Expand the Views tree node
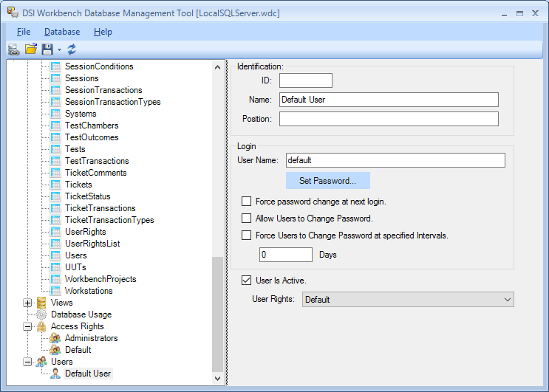 tap(27, 303)
